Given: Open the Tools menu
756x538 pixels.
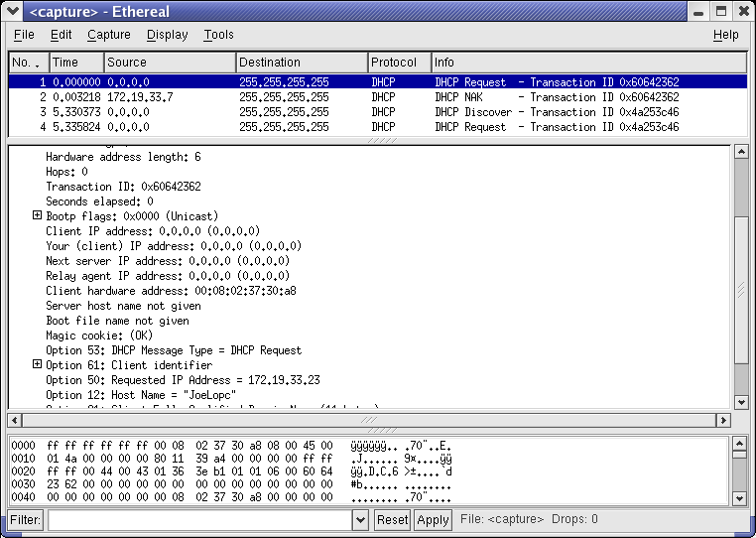Looking at the screenshot, I should 218,35.
